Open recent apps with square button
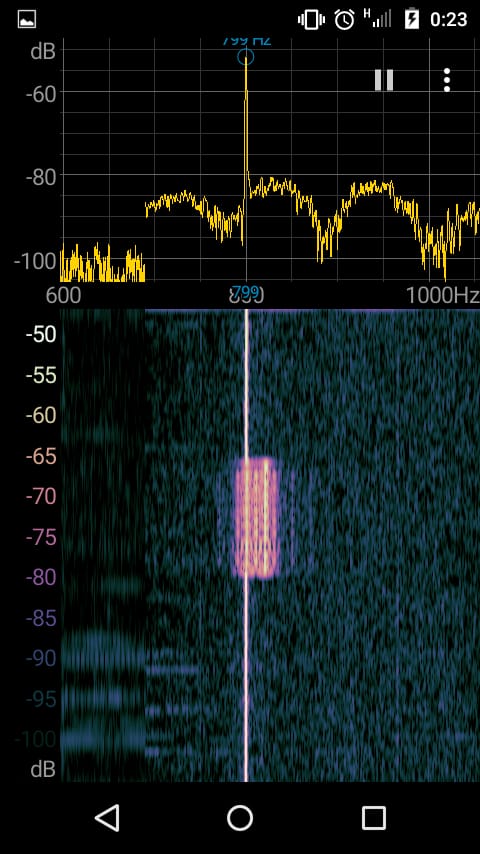480x854 pixels. tap(374, 818)
